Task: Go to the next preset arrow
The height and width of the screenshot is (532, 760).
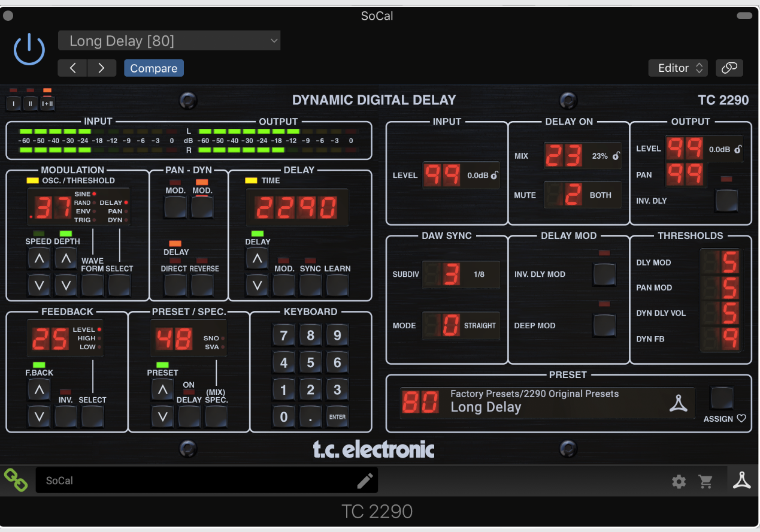Action: click(x=102, y=68)
